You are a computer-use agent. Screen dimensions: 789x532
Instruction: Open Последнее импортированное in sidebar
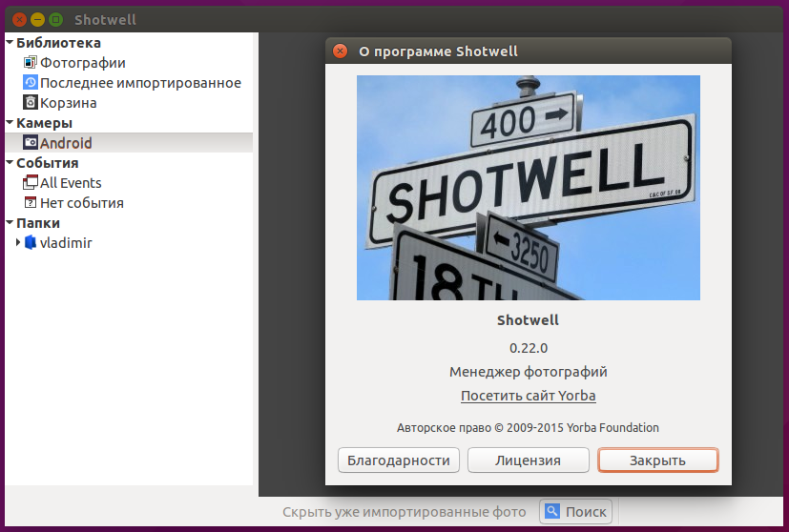[x=129, y=82]
